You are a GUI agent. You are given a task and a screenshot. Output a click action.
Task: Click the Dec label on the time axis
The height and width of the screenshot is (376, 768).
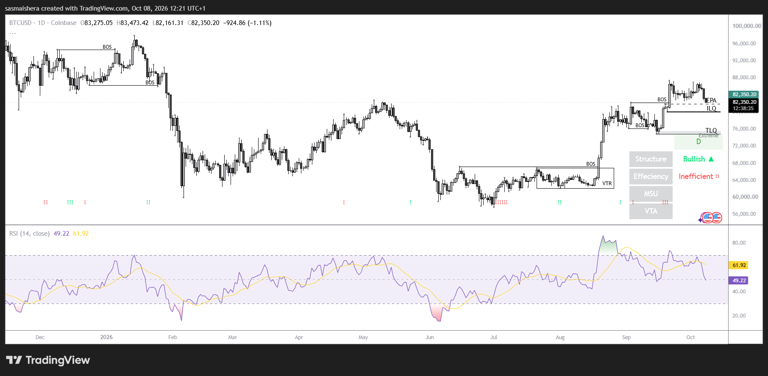40,337
